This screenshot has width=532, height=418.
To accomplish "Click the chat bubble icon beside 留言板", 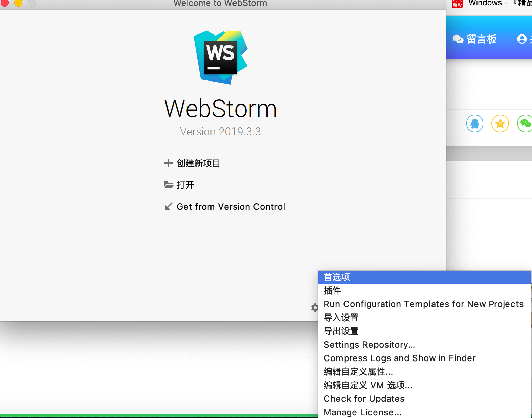I will coord(458,39).
